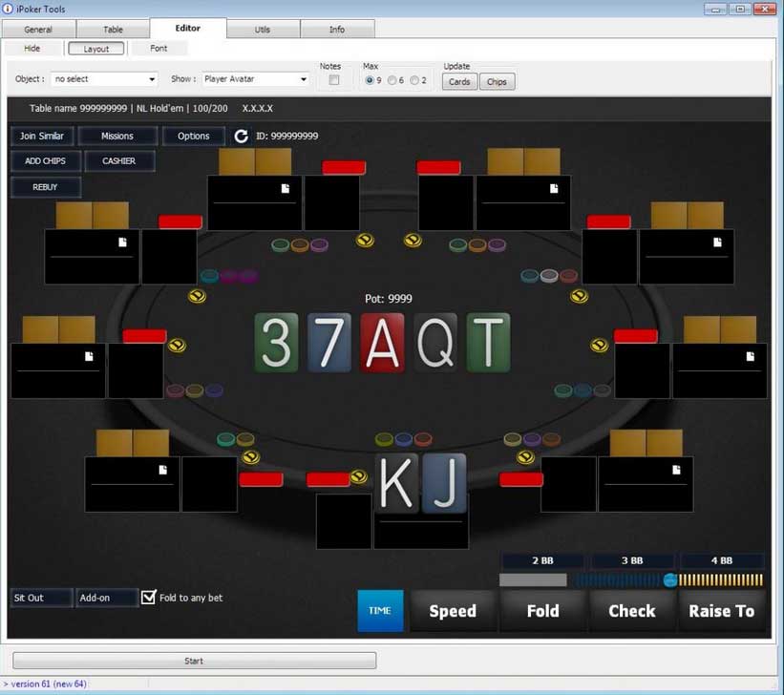Click the refresh icon beside table ID

coord(241,136)
